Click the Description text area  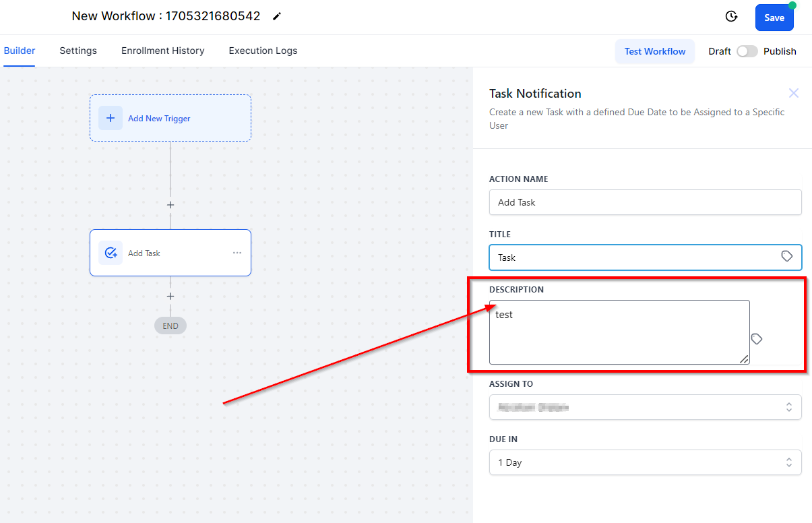(619, 332)
